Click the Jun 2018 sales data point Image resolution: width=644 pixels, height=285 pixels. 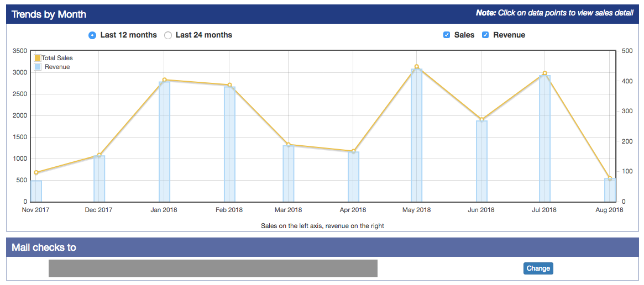point(481,119)
